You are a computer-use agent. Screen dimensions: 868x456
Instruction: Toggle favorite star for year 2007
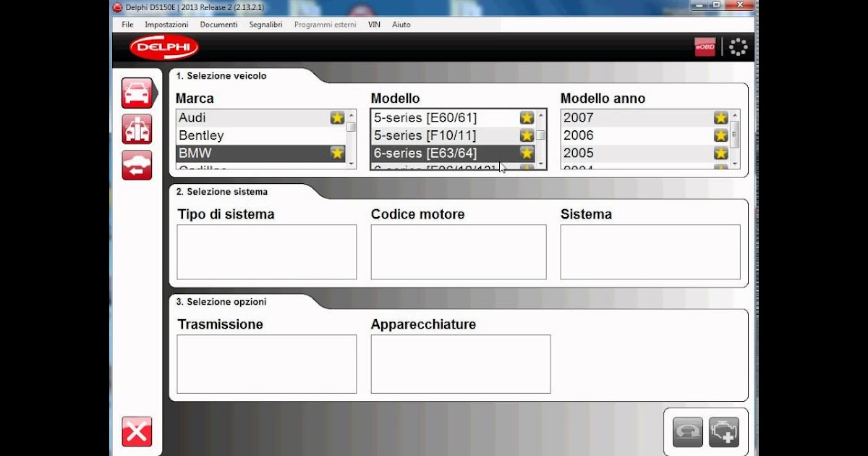[720, 117]
